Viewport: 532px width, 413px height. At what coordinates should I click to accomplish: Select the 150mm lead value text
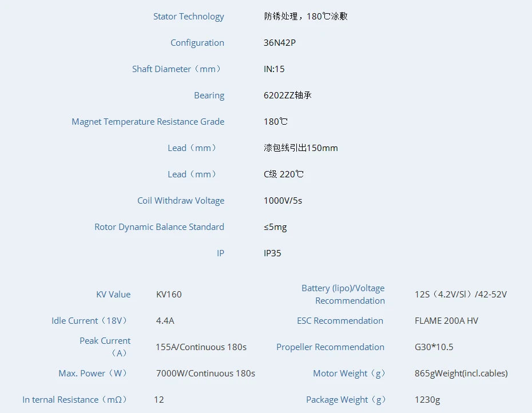tap(301, 148)
